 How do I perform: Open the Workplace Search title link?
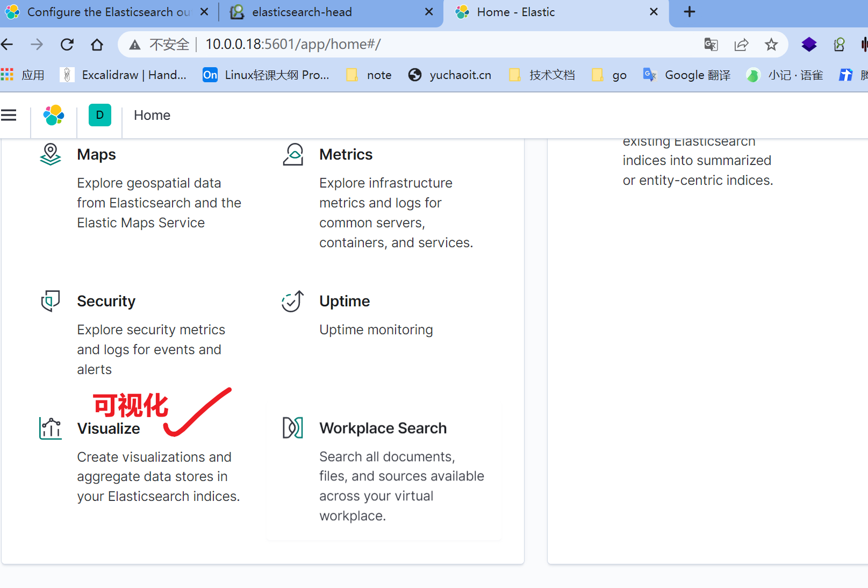click(x=383, y=428)
